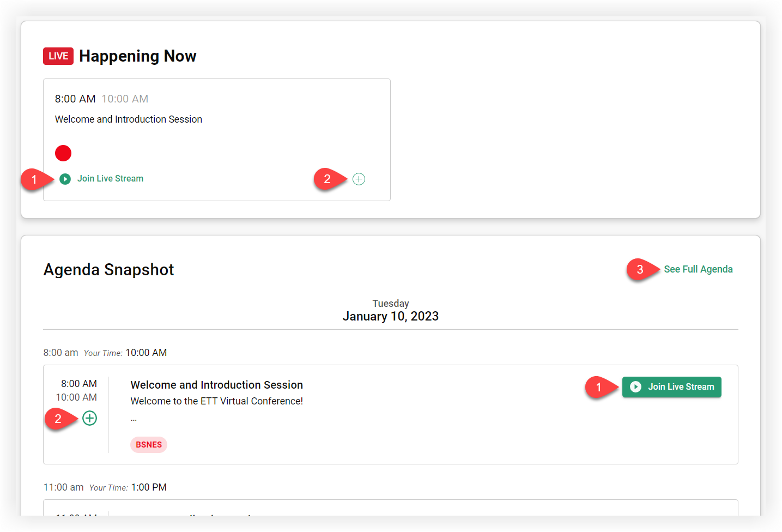Image resolution: width=782 pixels, height=532 pixels.
Task: Open the See Full Agenda link
Action: click(698, 269)
